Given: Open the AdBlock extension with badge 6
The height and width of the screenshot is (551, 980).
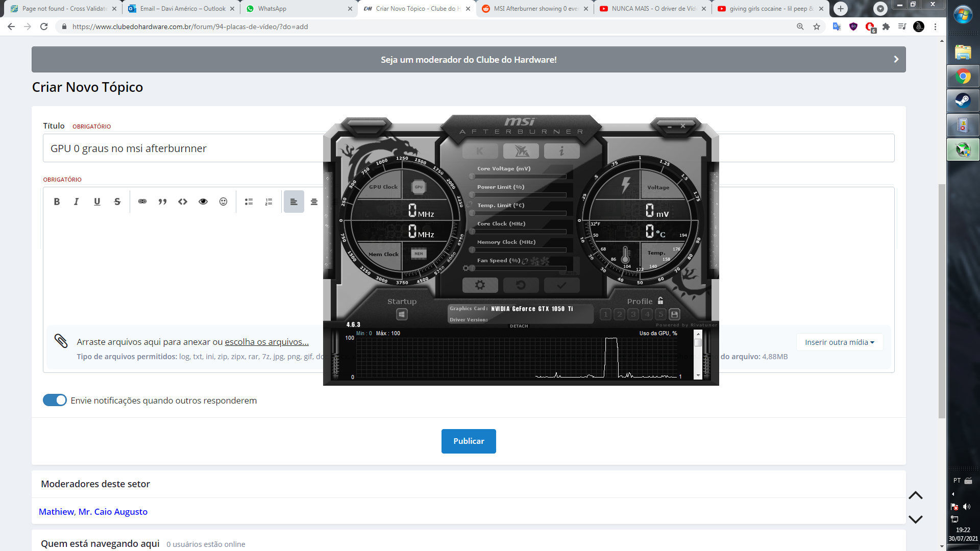Looking at the screenshot, I should (x=870, y=27).
